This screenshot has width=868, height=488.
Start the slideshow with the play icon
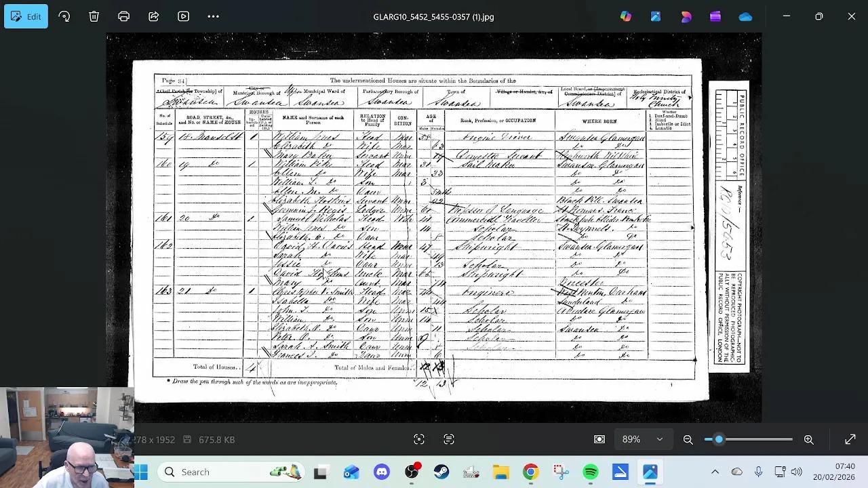pyautogui.click(x=184, y=16)
